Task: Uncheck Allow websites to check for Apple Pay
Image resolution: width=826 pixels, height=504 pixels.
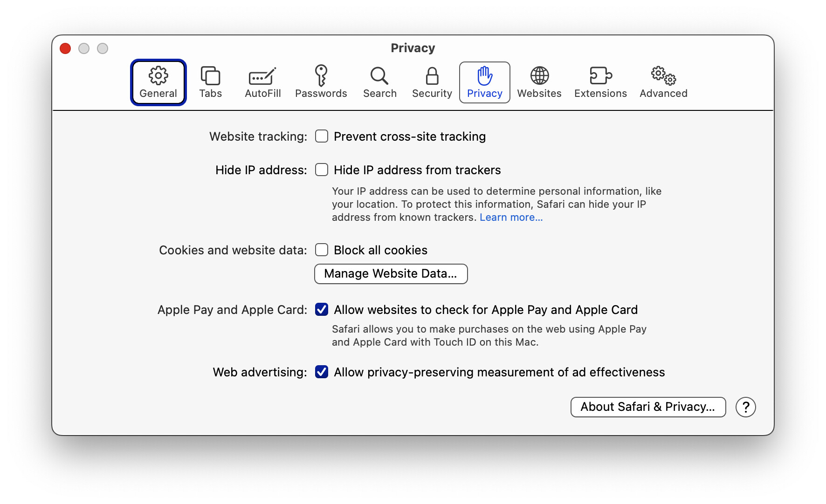Action: (x=322, y=310)
